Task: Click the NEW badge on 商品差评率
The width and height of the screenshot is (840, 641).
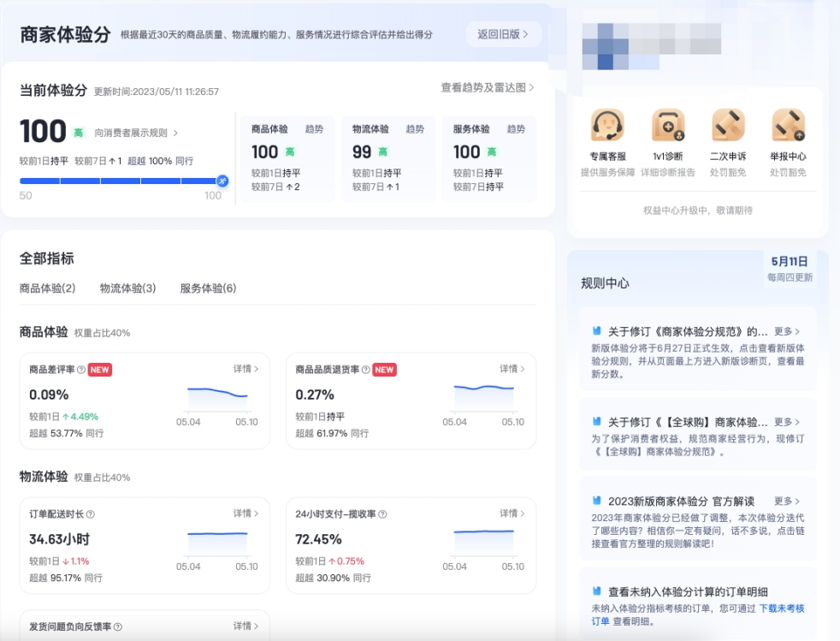Action: click(99, 370)
